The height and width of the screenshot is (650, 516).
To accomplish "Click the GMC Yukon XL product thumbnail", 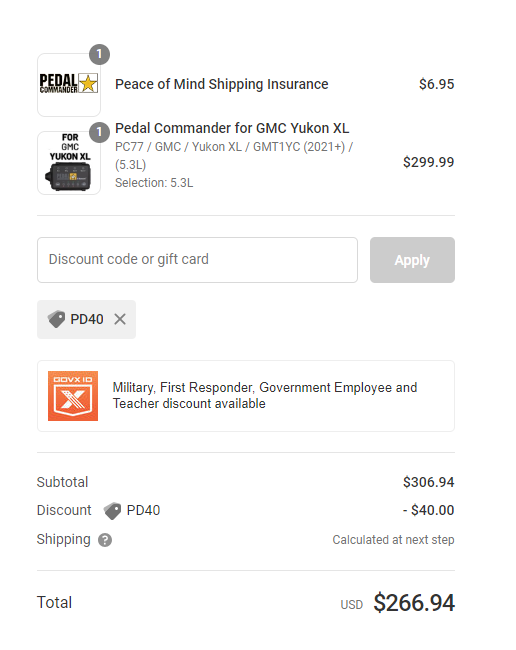I will [x=69, y=163].
